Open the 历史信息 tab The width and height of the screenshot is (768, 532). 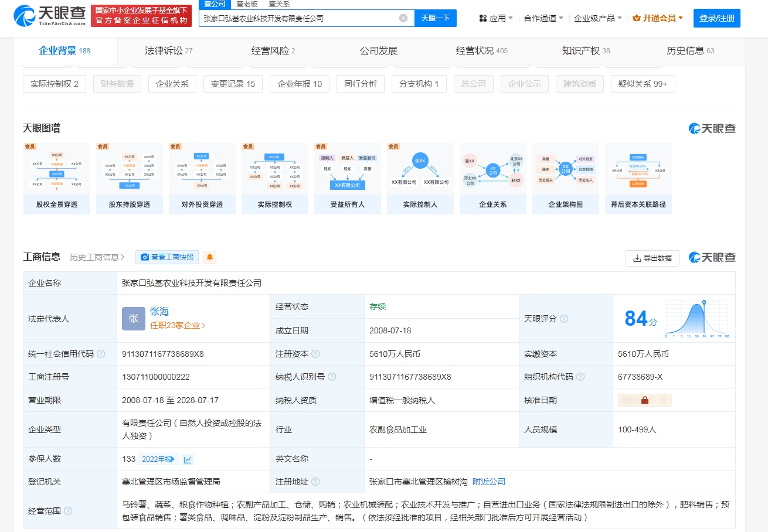pos(691,51)
